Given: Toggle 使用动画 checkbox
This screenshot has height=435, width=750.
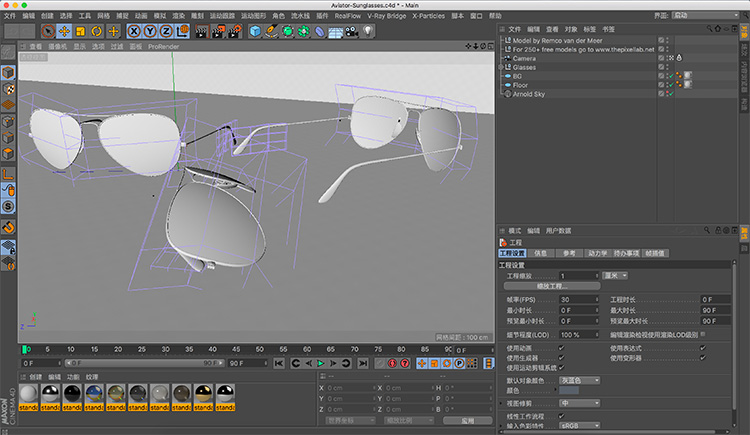Looking at the screenshot, I should (562, 348).
